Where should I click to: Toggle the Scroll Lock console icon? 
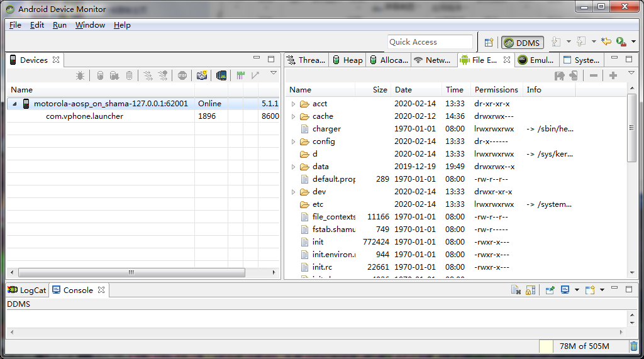coord(530,290)
